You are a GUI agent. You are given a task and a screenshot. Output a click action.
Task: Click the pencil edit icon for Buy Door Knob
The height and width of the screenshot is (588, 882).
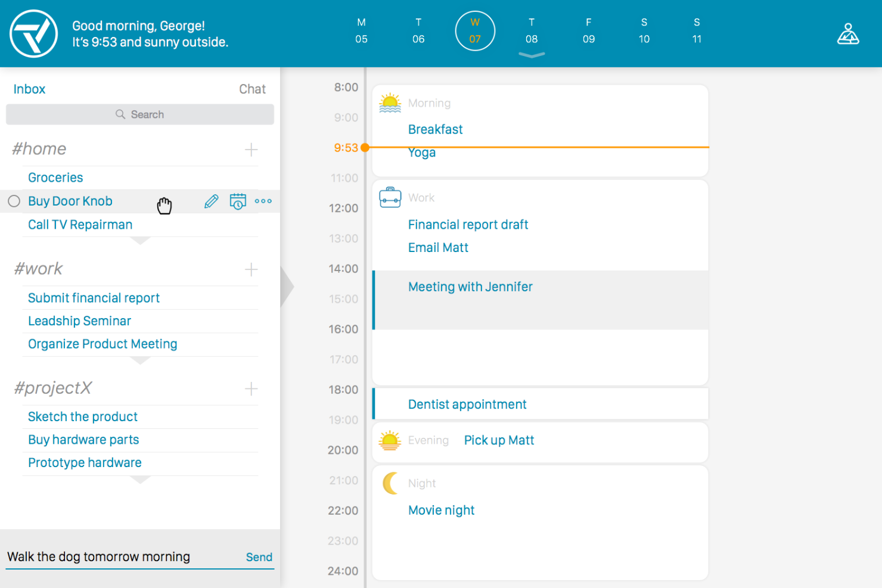211,201
